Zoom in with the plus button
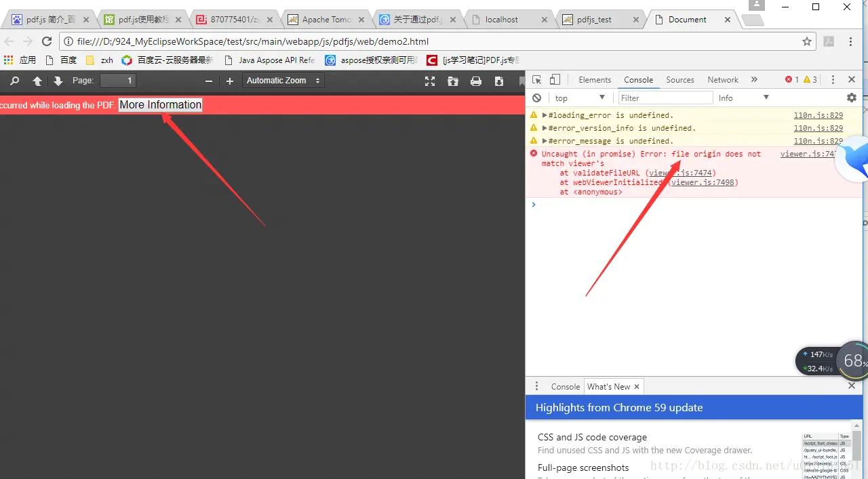This screenshot has width=868, height=479. (230, 81)
